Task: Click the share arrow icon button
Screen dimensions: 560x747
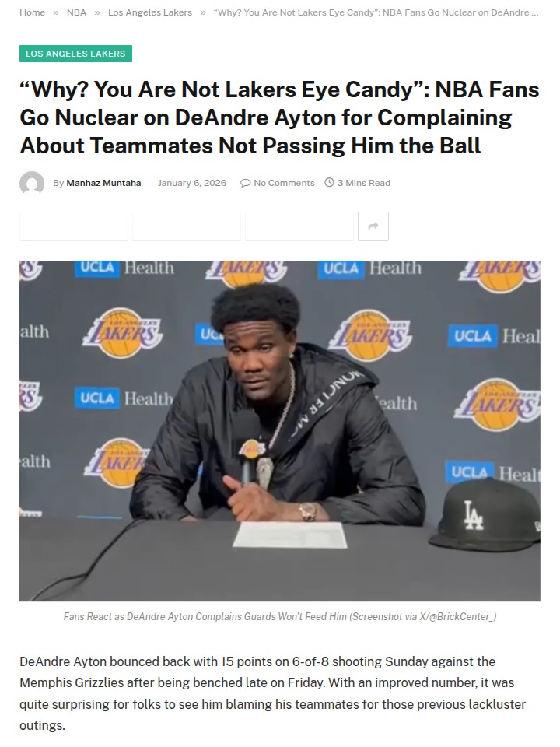Action: [373, 226]
